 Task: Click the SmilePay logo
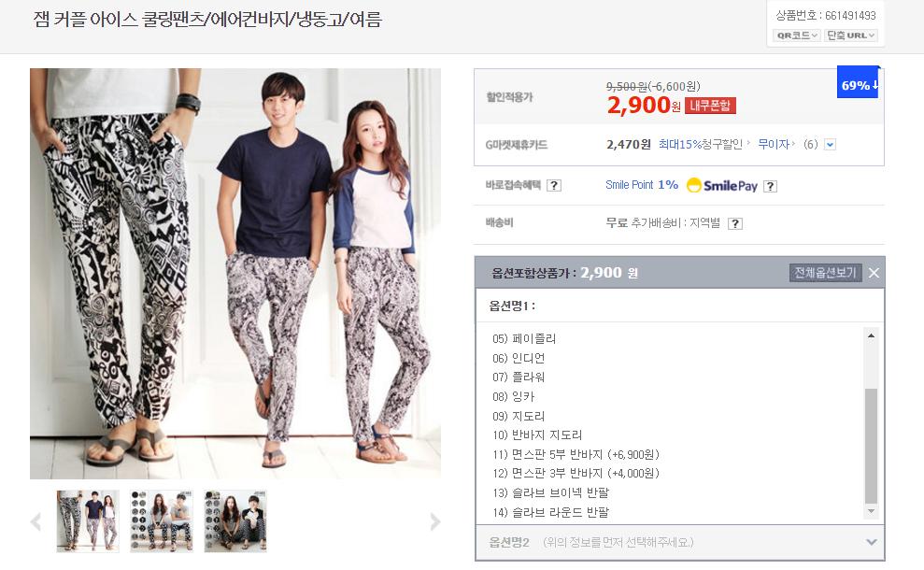click(x=722, y=186)
